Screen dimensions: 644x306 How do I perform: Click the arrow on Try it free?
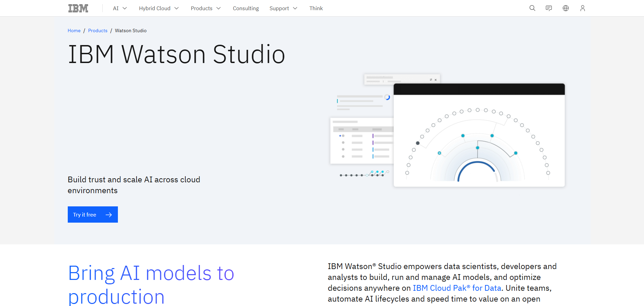point(109,215)
